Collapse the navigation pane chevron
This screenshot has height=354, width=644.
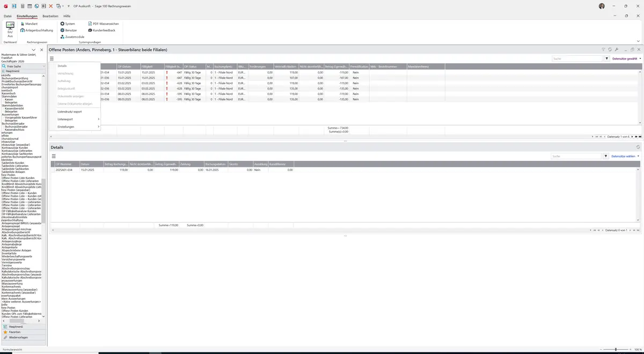click(x=33, y=50)
